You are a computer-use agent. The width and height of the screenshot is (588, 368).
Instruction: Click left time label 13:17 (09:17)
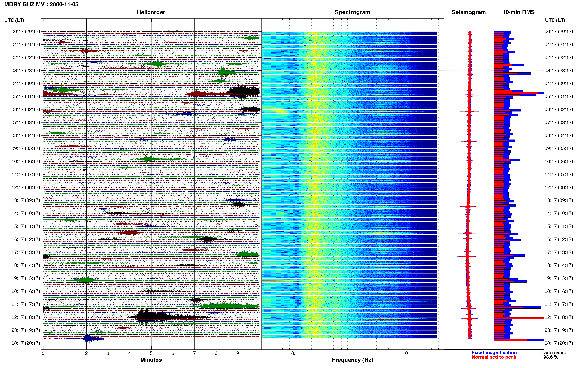pos(26,200)
